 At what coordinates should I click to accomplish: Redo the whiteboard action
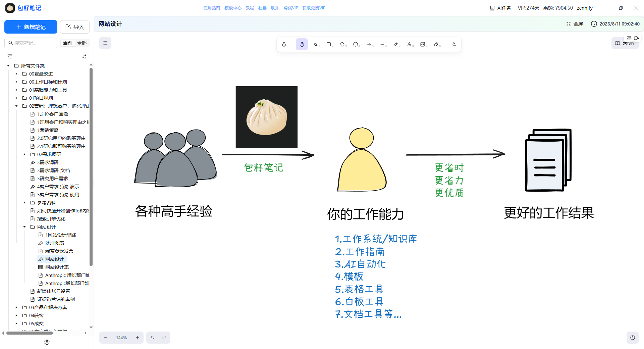coord(164,338)
